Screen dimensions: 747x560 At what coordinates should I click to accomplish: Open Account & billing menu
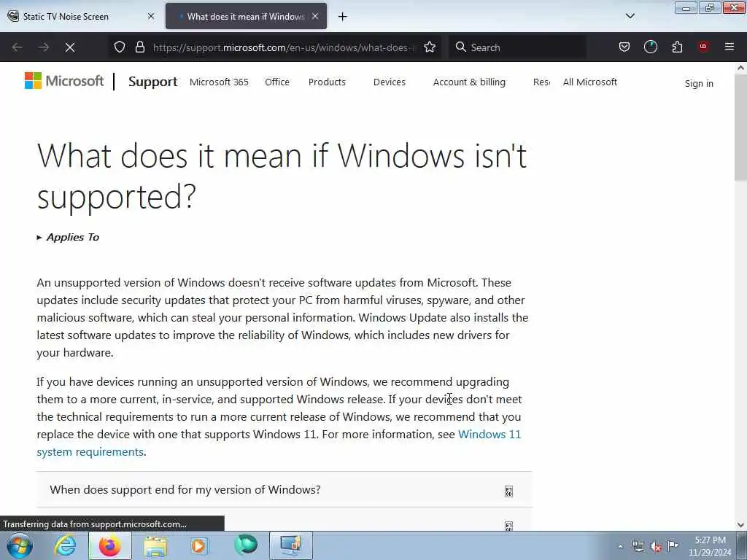pyautogui.click(x=469, y=82)
